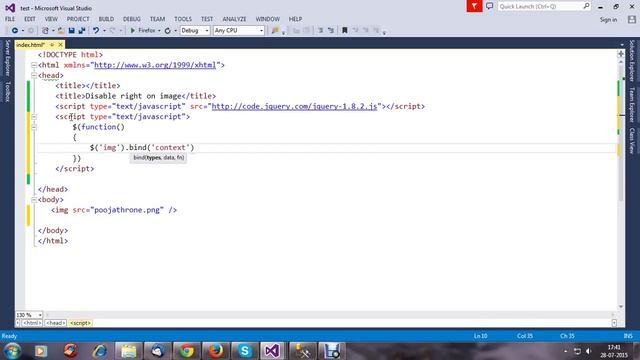This screenshot has height=360, width=640.
Task: Click the Visual Studio logo in the title bar
Action: (10, 8)
